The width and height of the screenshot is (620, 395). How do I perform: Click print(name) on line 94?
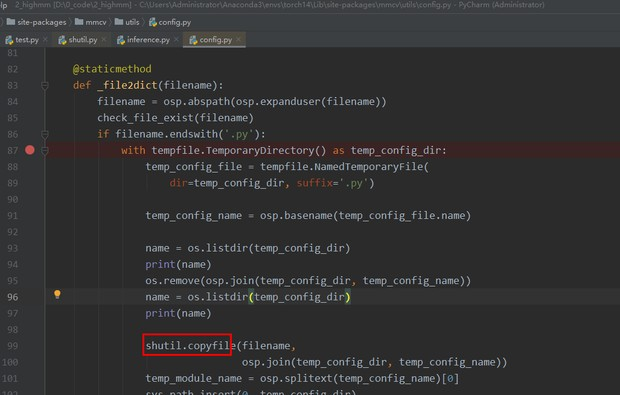click(178, 265)
